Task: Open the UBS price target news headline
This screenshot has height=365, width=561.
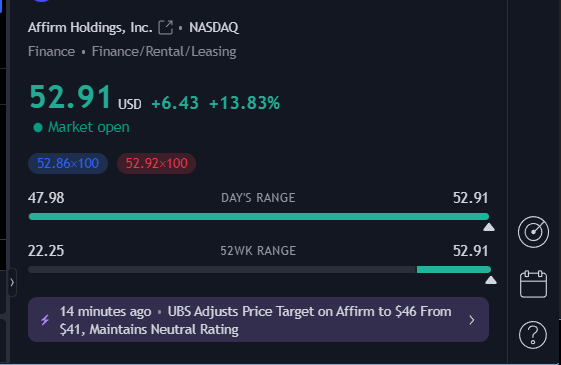Action: coord(256,320)
